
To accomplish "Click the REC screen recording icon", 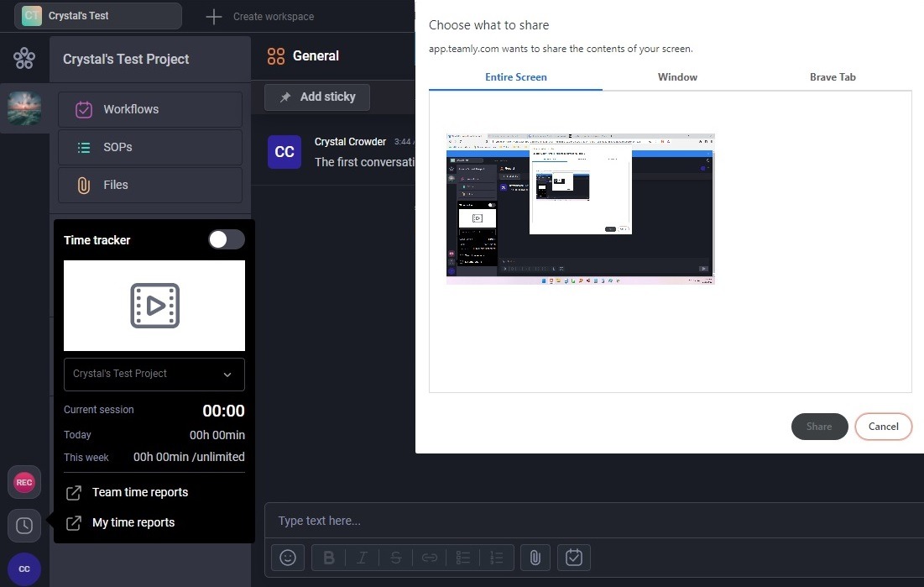I will (x=24, y=482).
